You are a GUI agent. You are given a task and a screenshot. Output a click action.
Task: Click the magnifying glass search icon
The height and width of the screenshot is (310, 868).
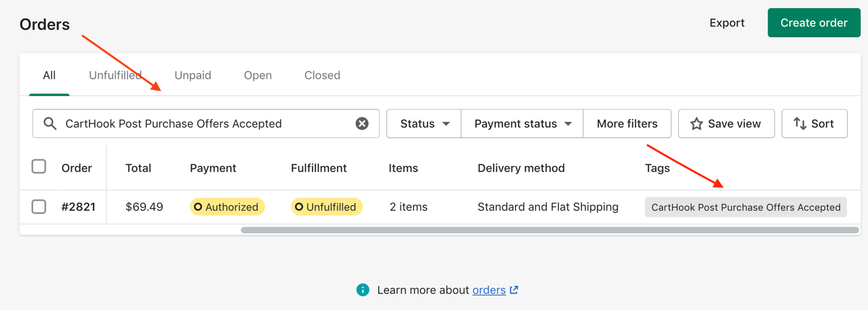tap(50, 124)
